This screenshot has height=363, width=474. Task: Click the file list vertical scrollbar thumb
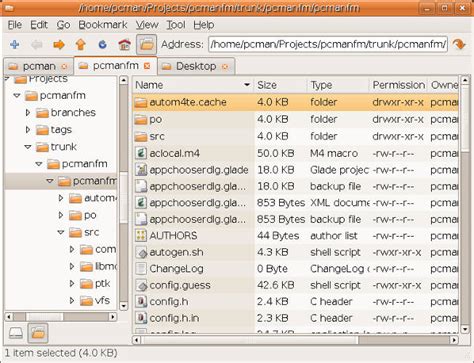coord(465,118)
